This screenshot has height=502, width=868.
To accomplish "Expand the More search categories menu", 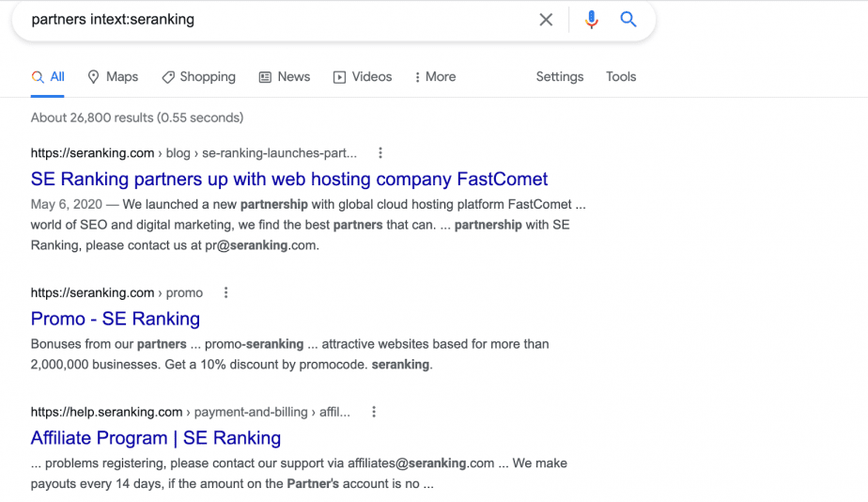I will tap(435, 77).
